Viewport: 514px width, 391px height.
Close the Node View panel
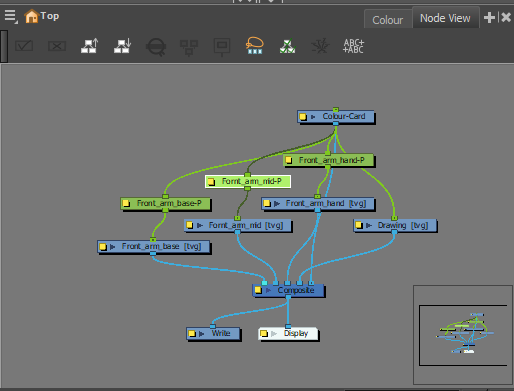click(x=506, y=17)
